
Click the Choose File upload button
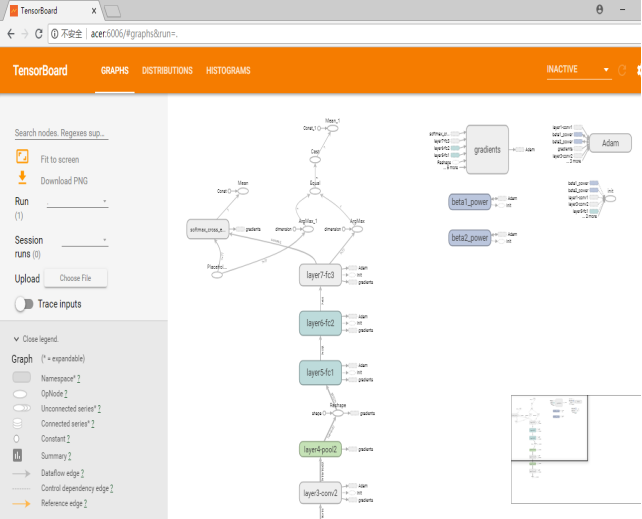(76, 278)
